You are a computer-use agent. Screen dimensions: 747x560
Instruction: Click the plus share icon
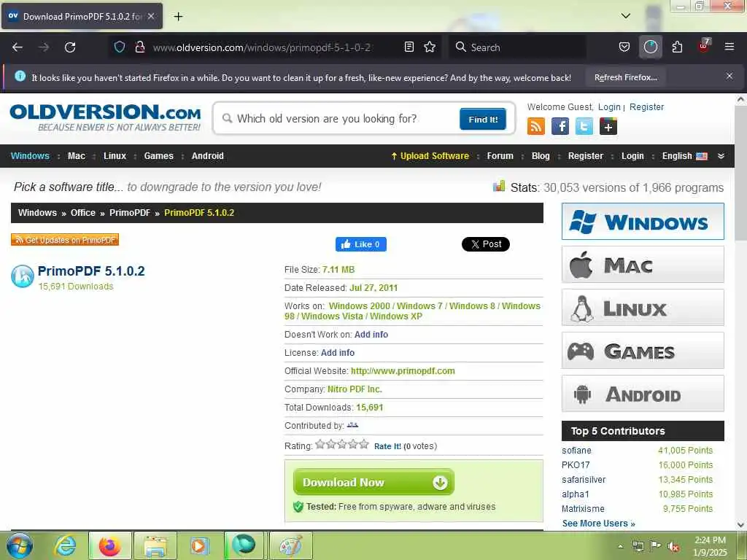point(608,126)
